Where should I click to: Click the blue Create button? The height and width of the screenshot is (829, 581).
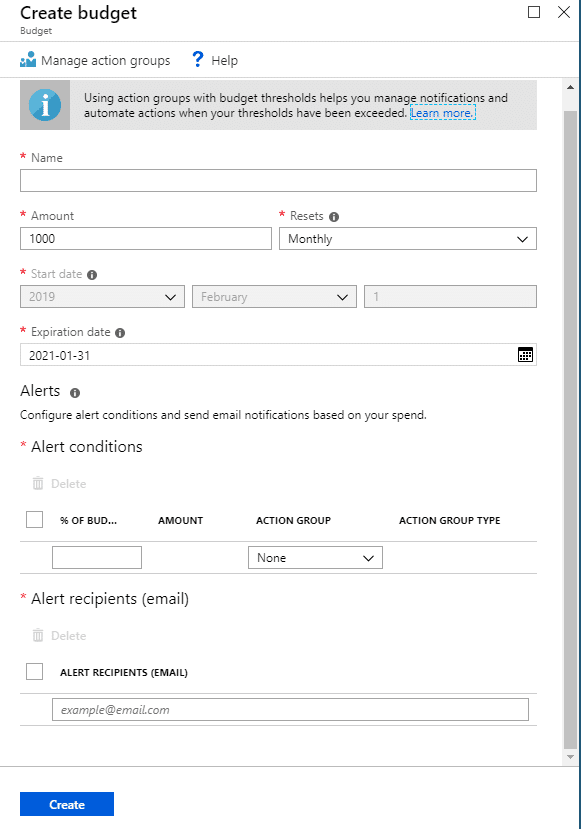(x=67, y=804)
